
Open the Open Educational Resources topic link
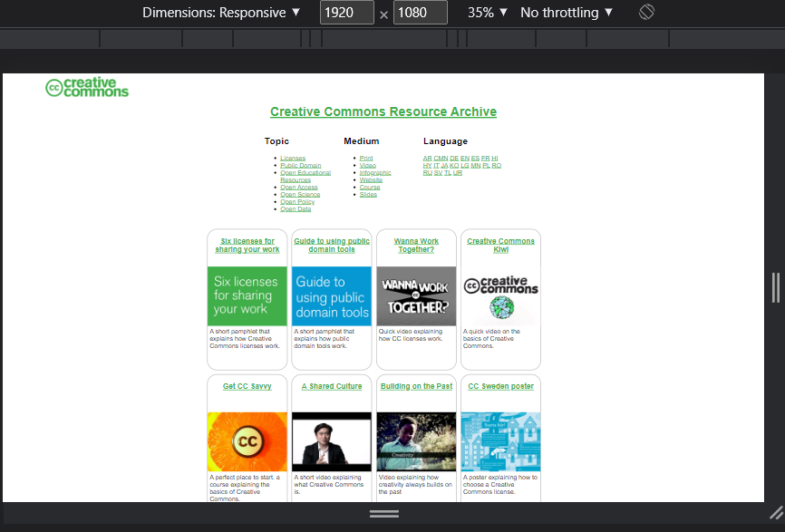pos(305,176)
